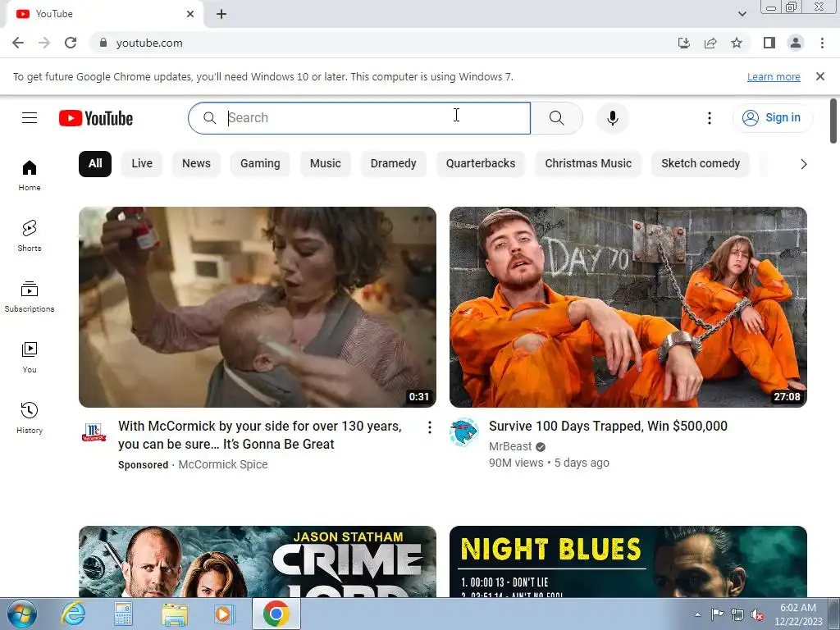This screenshot has height=630, width=840.
Task: Open Windows Media Player from taskbar
Action: [224, 614]
